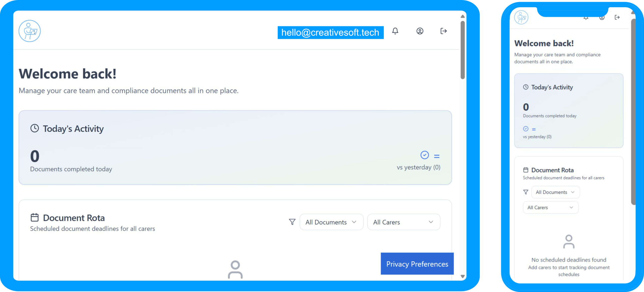Click the filter funnel icon beside All Documents
The height and width of the screenshot is (292, 644).
coord(292,222)
